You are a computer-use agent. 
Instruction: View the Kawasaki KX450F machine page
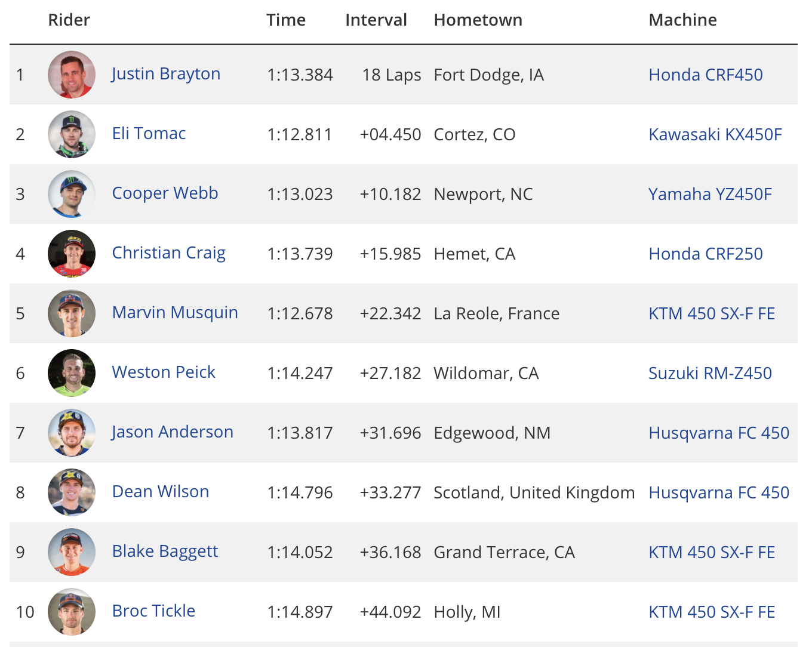coord(715,134)
